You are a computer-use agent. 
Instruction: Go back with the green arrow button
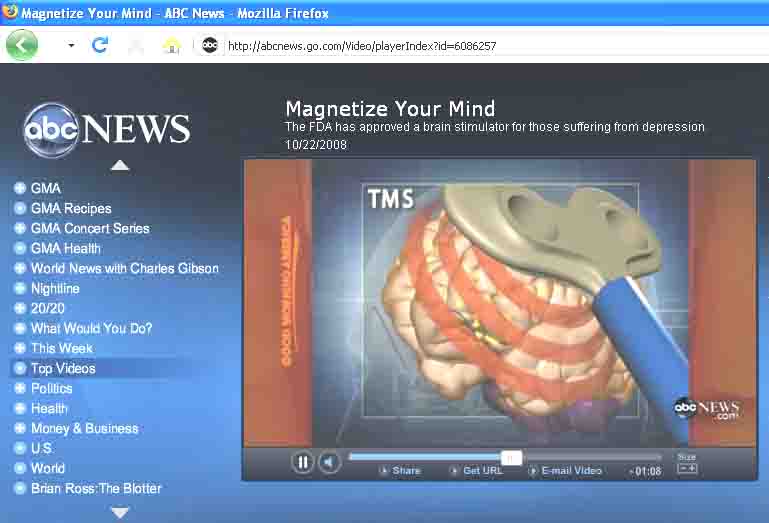pyautogui.click(x=22, y=45)
